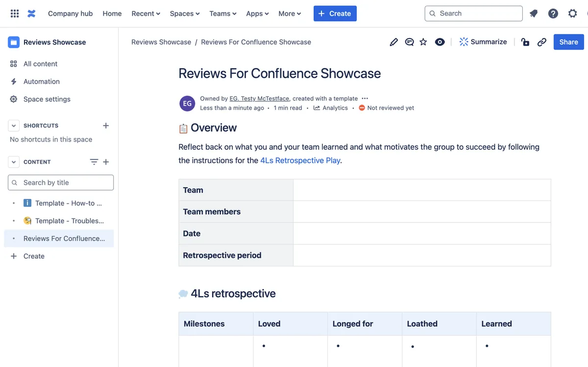This screenshot has width=588, height=367.
Task: Add content with plus next to CONTENT
Action: (106, 162)
